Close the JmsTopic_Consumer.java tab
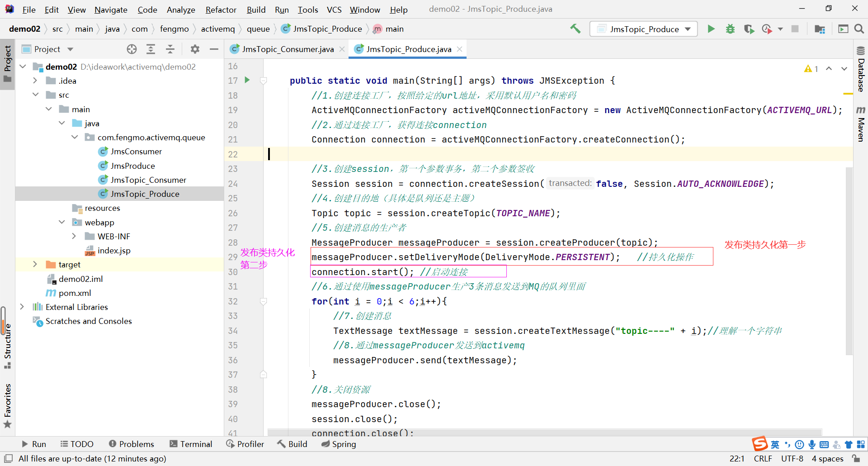 pos(342,49)
